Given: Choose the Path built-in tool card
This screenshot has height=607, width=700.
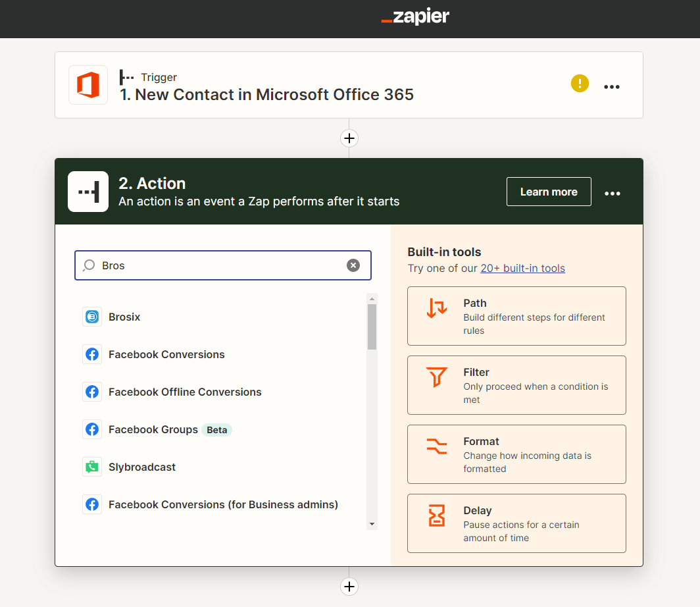Looking at the screenshot, I should (516, 316).
